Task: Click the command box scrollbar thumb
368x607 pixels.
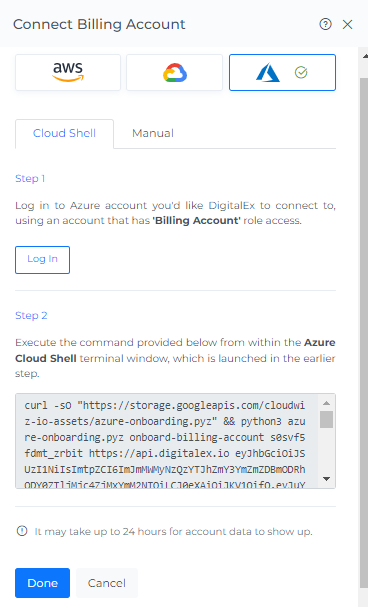Action: pos(327,419)
